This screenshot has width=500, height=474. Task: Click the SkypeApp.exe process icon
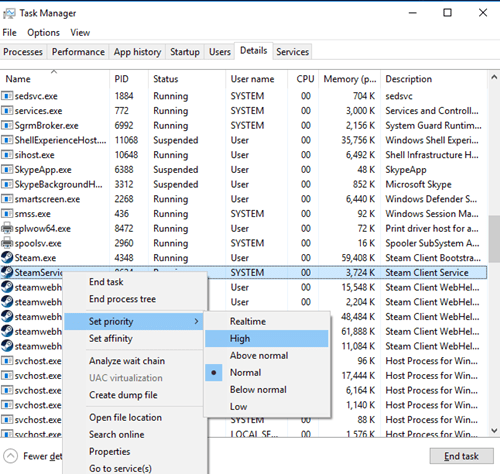click(x=7, y=169)
